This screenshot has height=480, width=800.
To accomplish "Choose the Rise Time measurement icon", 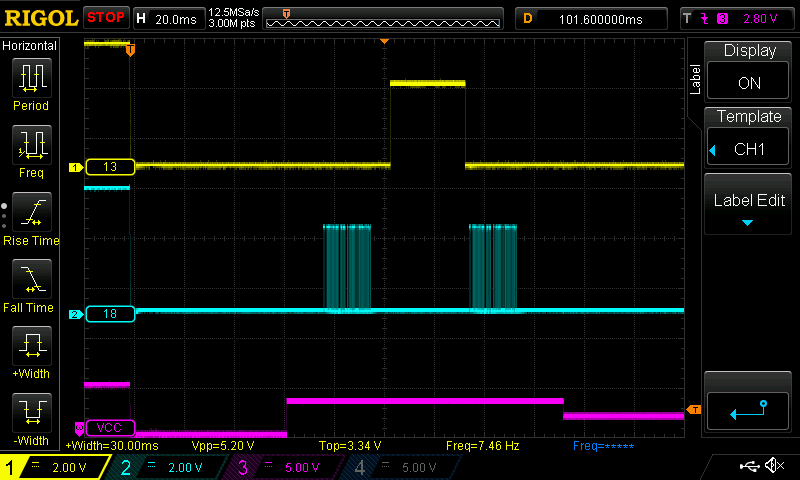I will [x=32, y=219].
